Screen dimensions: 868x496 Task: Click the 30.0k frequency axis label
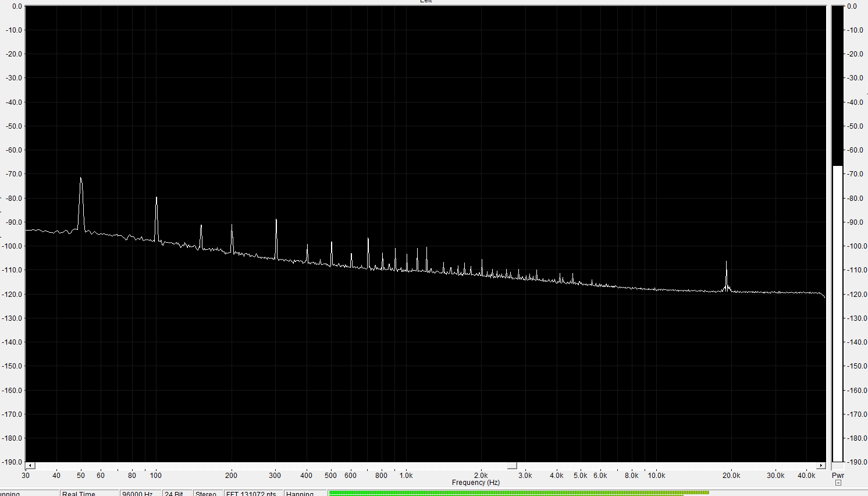(x=775, y=476)
